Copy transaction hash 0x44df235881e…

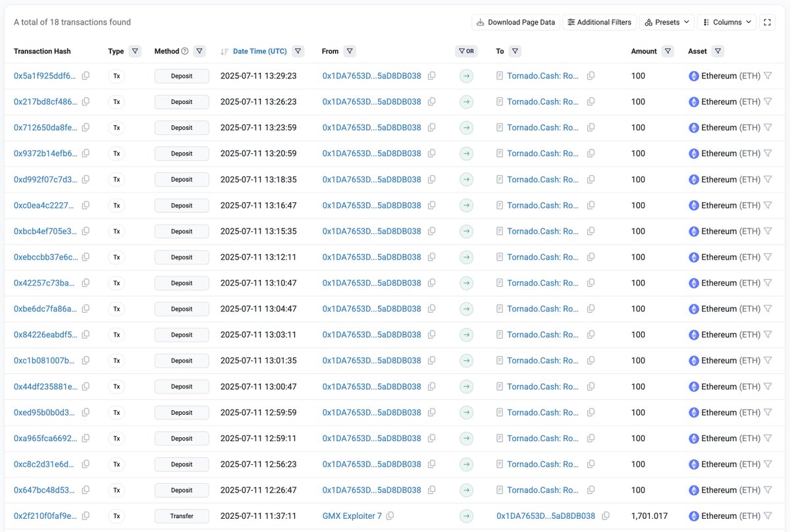[86, 386]
